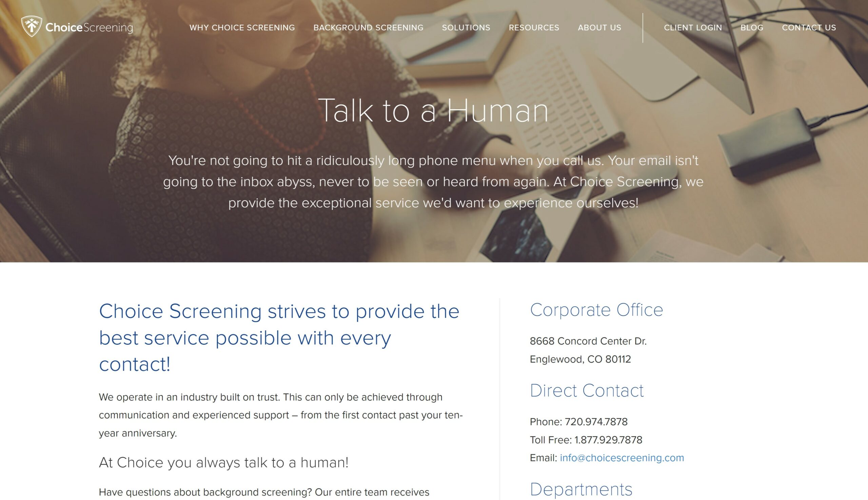Click the Choice Screening shield logo icon
The image size is (868, 500).
point(31,27)
